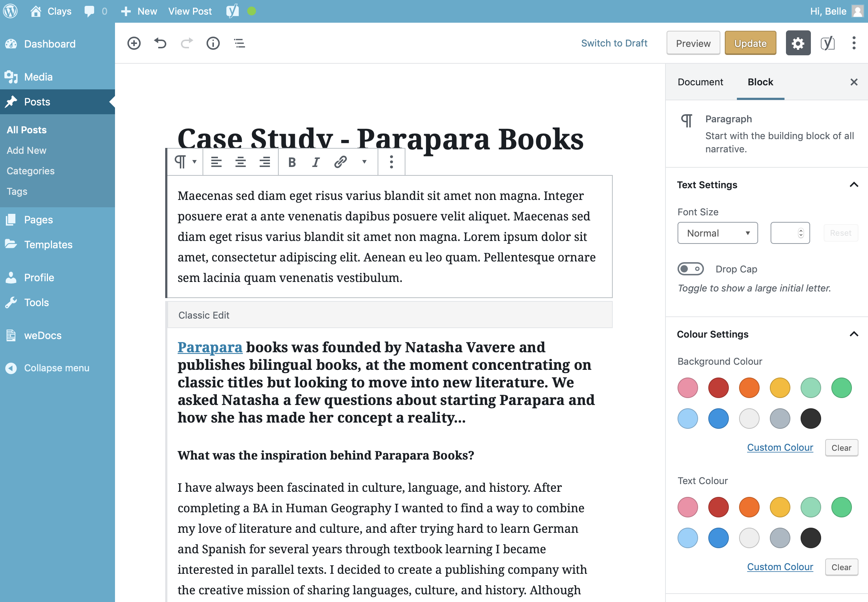Viewport: 868px width, 602px height.
Task: Open paragraph block type switcher
Action: pyautogui.click(x=185, y=162)
